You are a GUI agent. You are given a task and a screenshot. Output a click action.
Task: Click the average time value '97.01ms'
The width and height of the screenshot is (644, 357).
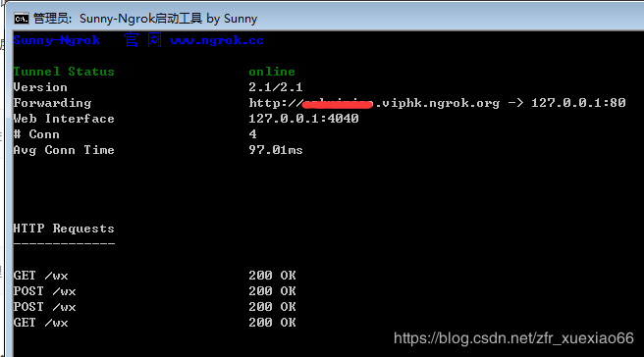pos(276,150)
